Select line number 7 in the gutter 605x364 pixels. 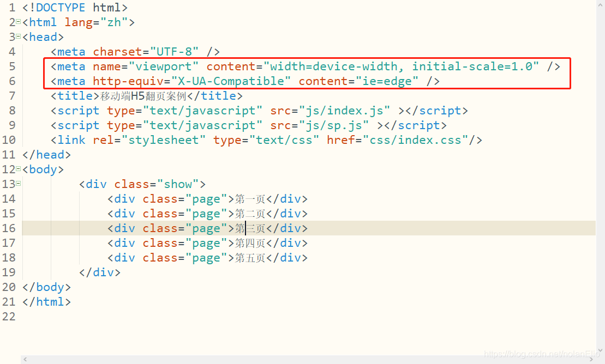[12, 95]
